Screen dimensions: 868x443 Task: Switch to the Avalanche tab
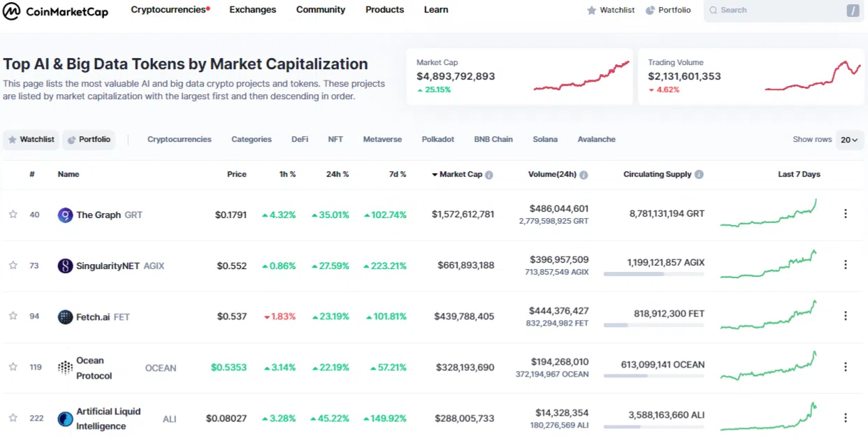point(597,140)
